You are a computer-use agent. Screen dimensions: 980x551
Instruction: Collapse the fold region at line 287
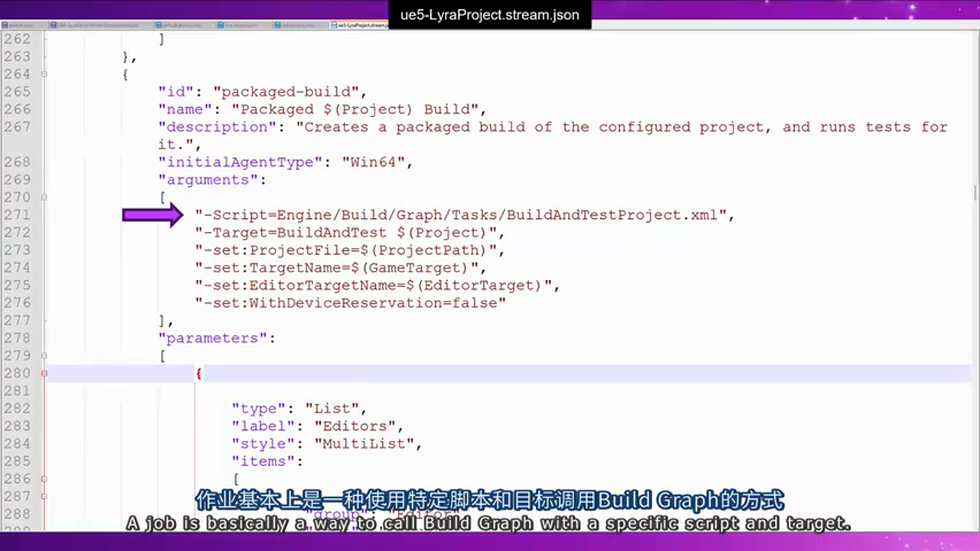44,496
